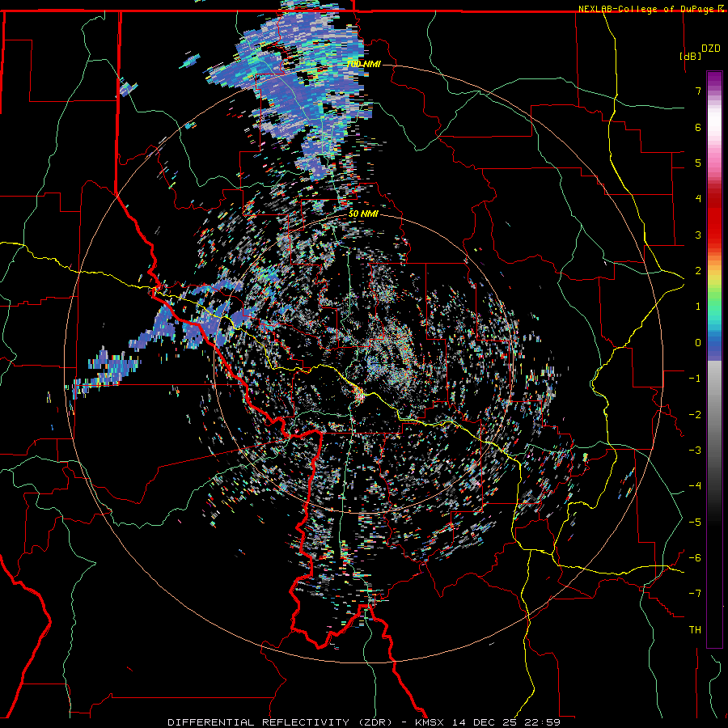Click the KMSX station identifier in caption
This screenshot has width=728, height=728.
point(431,722)
